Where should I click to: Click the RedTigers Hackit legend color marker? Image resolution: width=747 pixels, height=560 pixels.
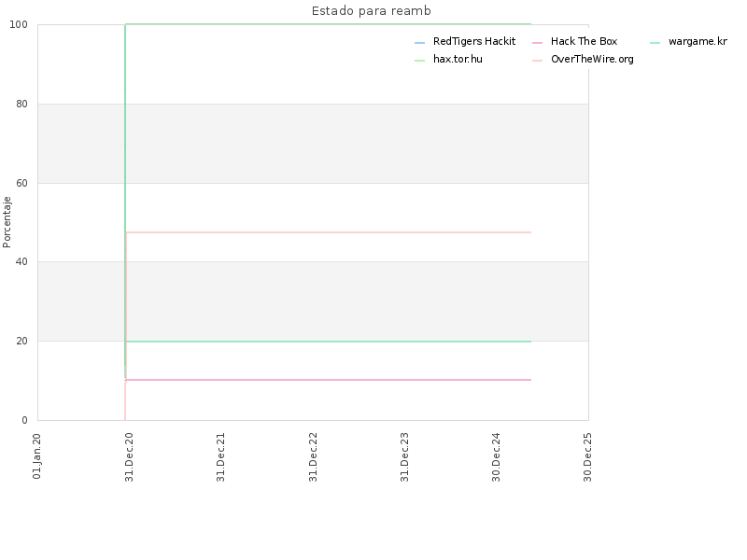coord(419,43)
